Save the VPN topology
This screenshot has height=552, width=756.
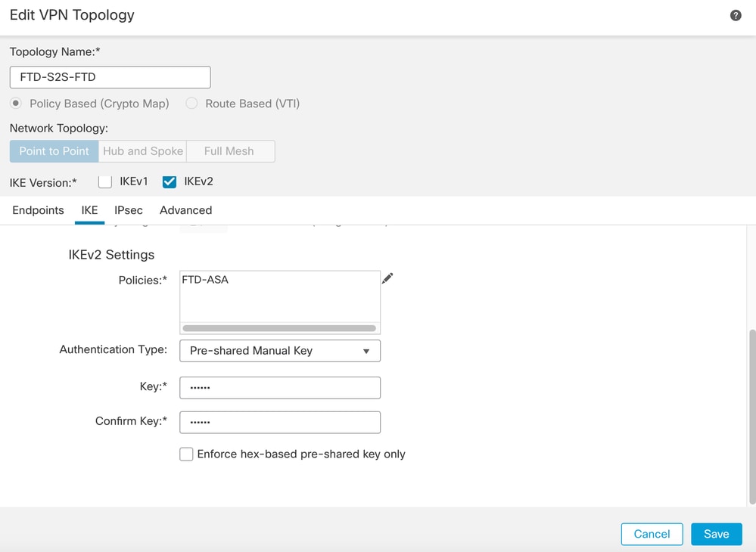(x=716, y=534)
